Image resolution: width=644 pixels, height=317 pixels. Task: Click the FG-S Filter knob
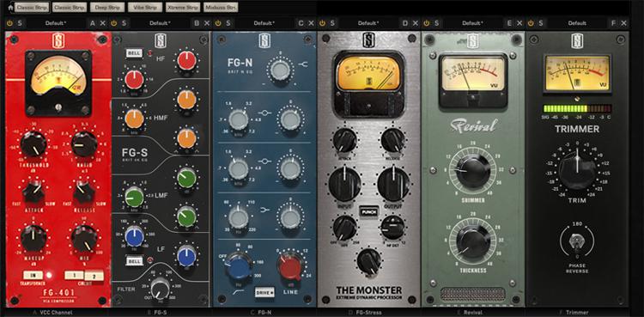pos(161,289)
